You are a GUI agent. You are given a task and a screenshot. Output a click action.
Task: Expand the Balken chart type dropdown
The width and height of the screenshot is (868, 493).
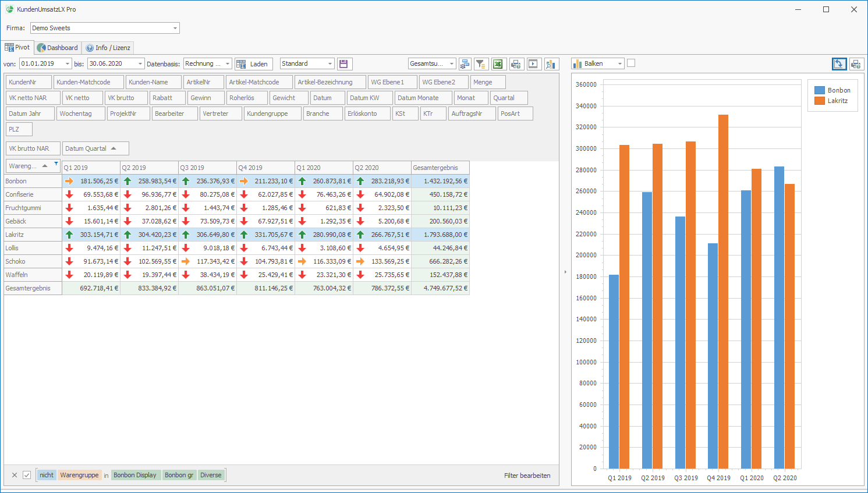click(x=620, y=64)
